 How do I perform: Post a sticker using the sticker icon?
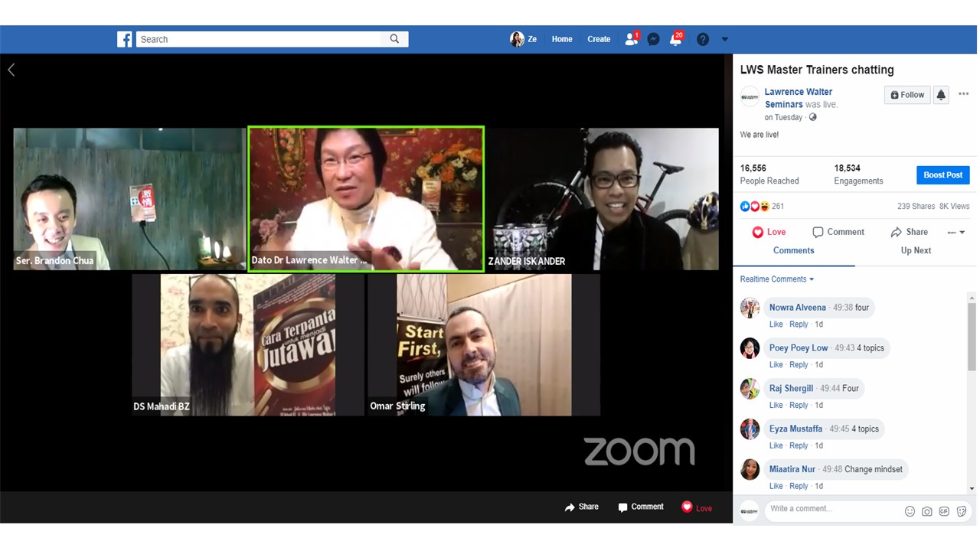coord(962,511)
